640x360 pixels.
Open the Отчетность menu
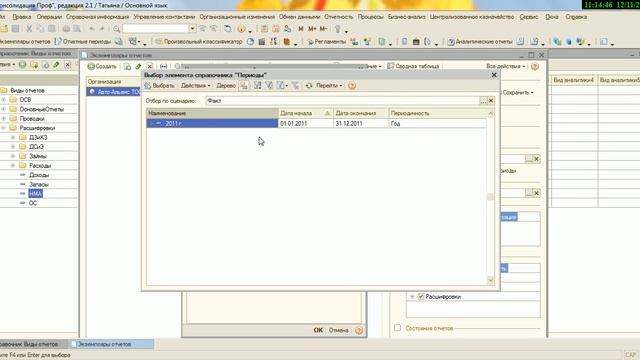338,17
